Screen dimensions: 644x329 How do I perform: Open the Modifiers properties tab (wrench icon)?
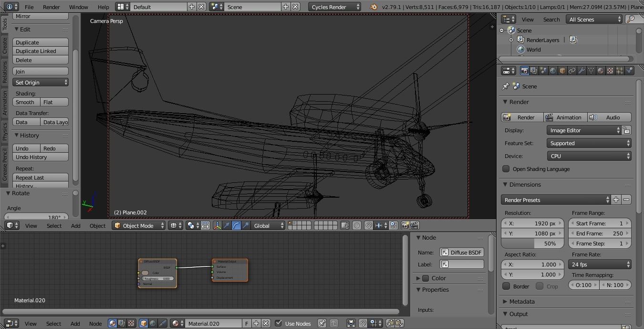582,71
